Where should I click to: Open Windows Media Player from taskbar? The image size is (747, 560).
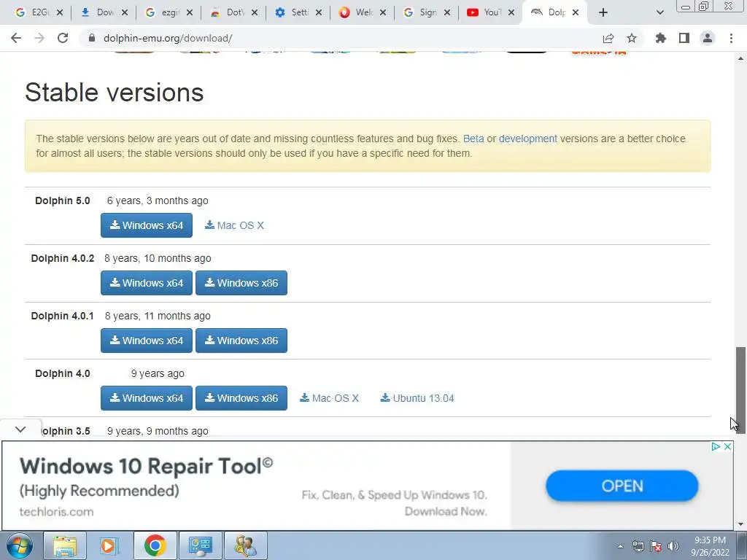click(109, 545)
